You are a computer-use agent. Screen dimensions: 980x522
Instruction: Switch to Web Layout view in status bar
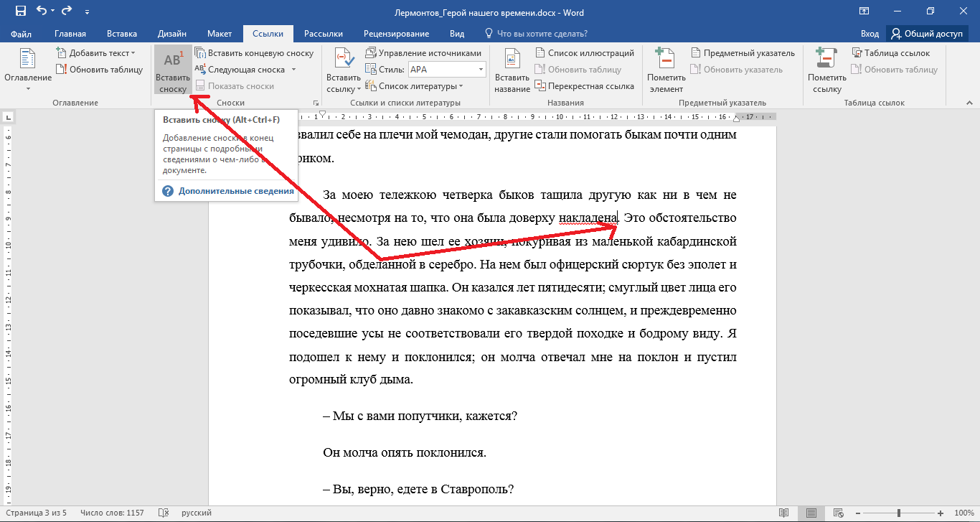click(837, 513)
